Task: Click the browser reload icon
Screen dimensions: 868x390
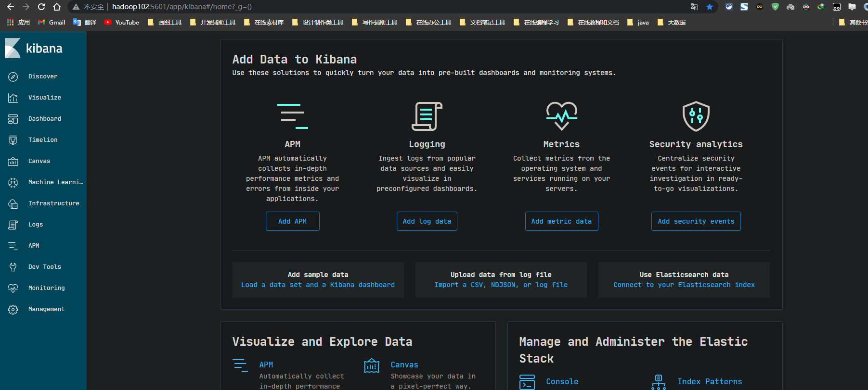Action: pyautogui.click(x=41, y=7)
